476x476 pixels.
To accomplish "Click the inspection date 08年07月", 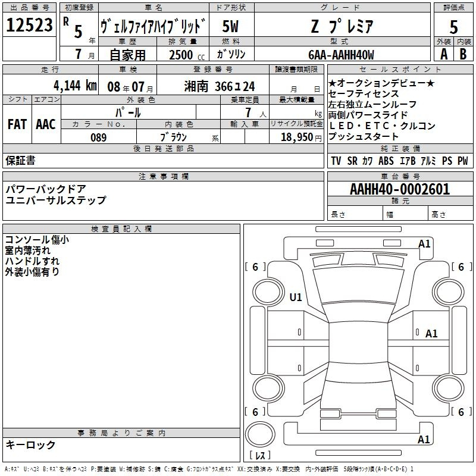I will (130, 87).
